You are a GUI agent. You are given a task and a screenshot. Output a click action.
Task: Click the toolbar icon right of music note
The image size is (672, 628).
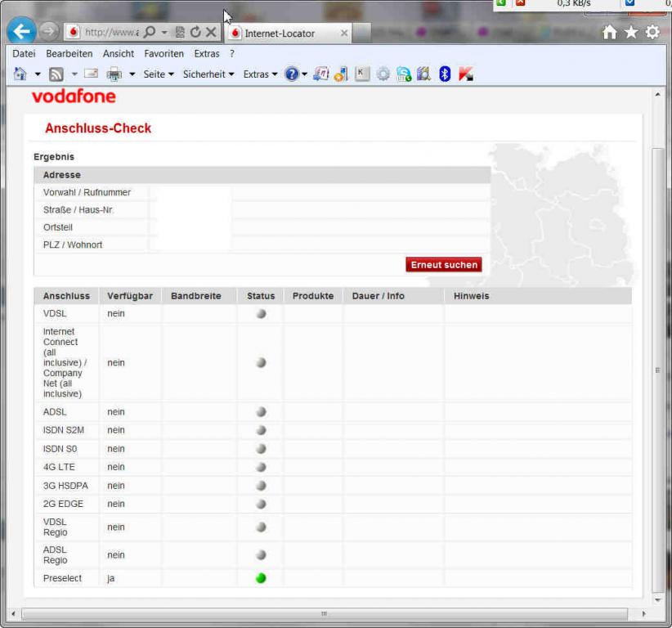341,74
